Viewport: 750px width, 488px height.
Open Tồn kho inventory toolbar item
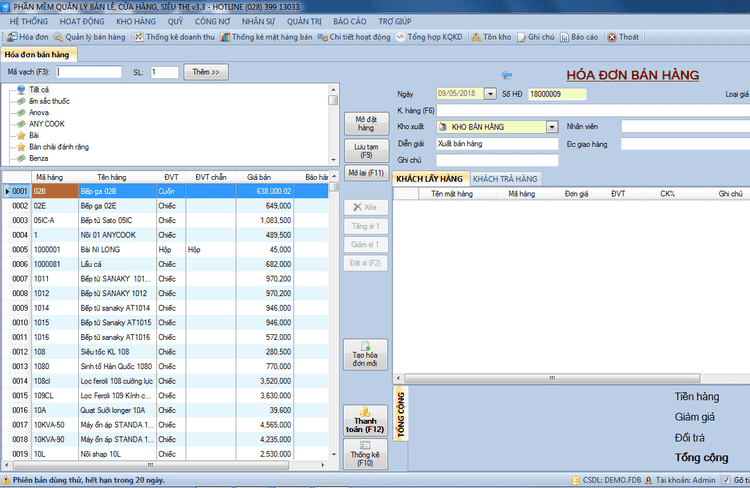tap(491, 37)
